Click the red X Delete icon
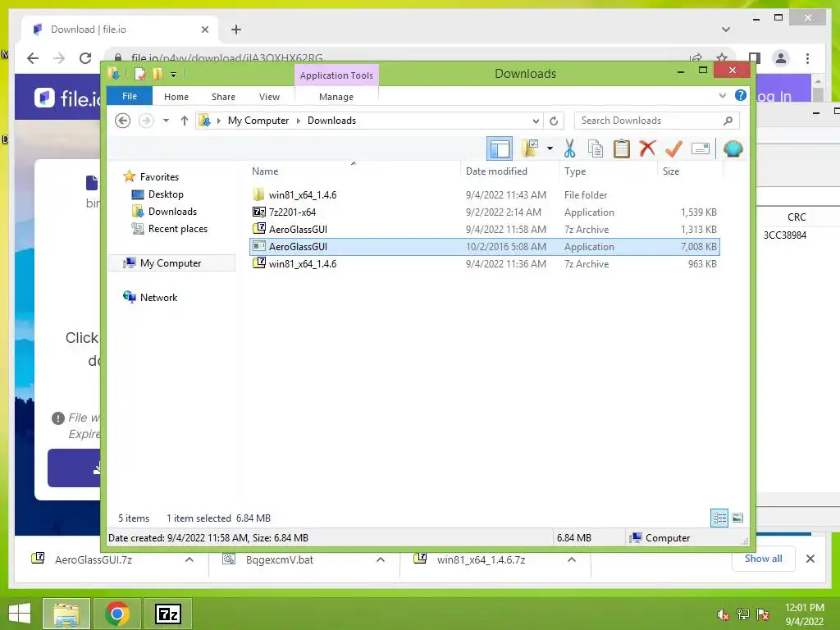Screen dimensions: 840x630 tap(647, 148)
